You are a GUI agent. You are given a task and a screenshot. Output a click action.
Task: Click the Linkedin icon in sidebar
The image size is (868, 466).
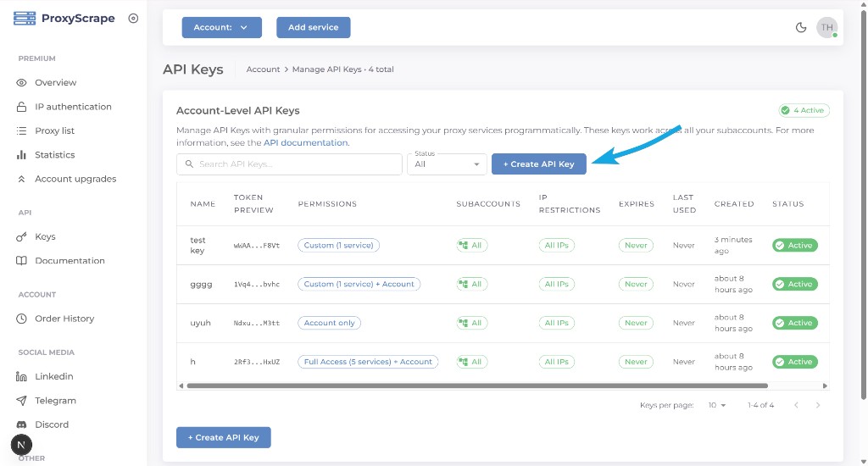21,376
